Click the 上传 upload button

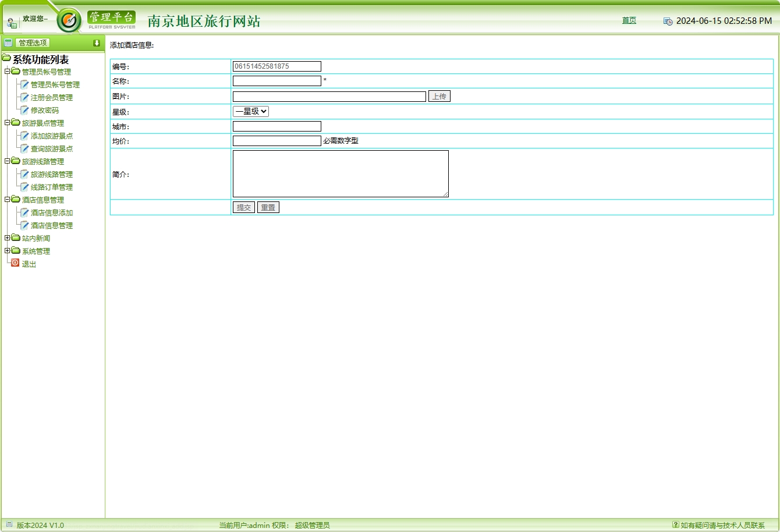(x=439, y=96)
